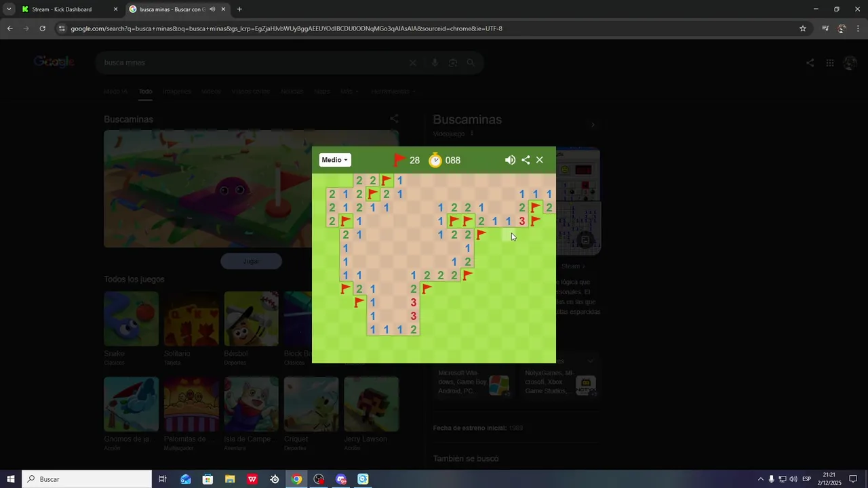Click the timer value 088

[x=453, y=161]
